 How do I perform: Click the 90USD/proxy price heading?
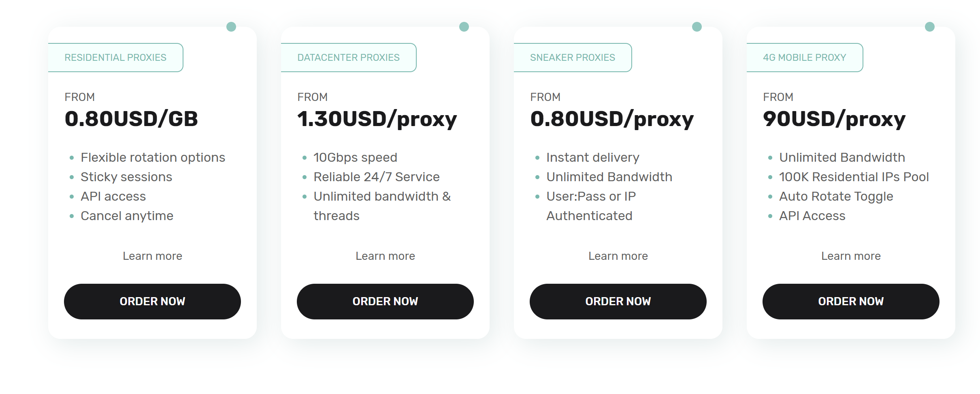click(x=834, y=119)
